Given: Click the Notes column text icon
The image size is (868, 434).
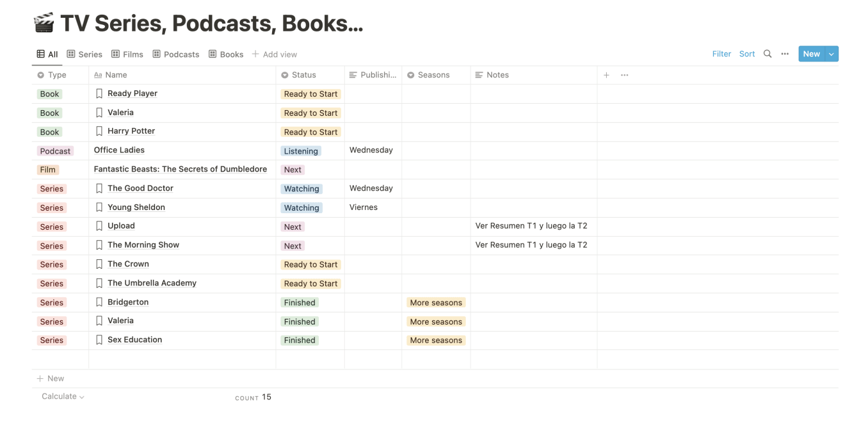Looking at the screenshot, I should click(x=479, y=75).
